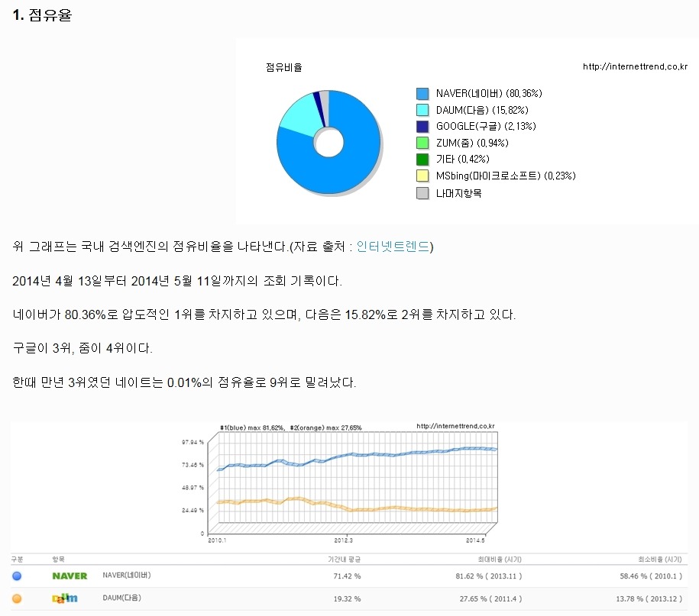Click the '최대비율 (시기)' column header
This screenshot has width=699, height=616.
500,560
